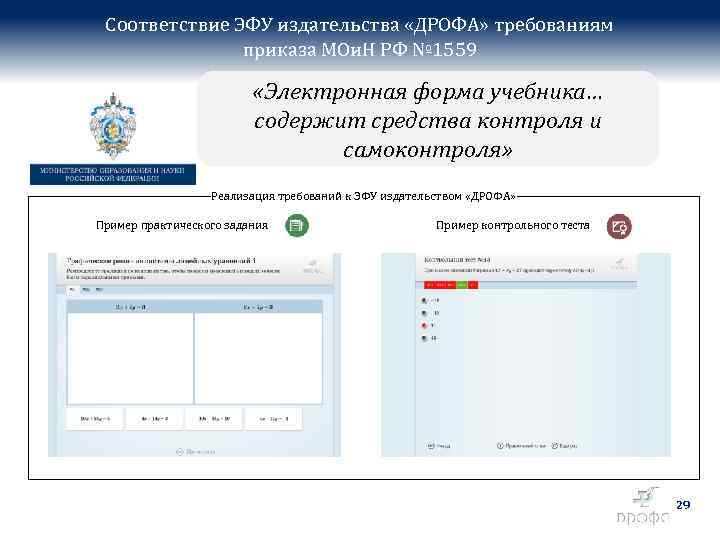The width and height of the screenshot is (720, 540).
Task: Click page number 29
Action: [683, 505]
